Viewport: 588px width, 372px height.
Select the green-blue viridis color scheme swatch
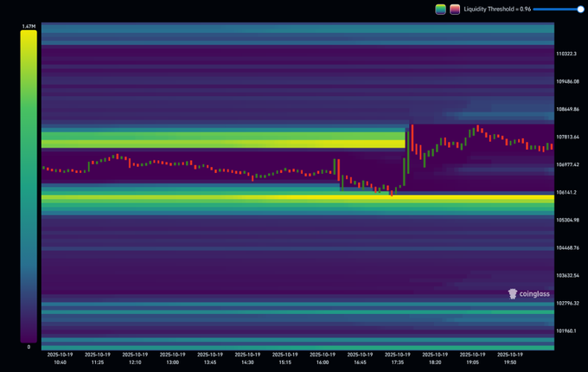point(441,9)
